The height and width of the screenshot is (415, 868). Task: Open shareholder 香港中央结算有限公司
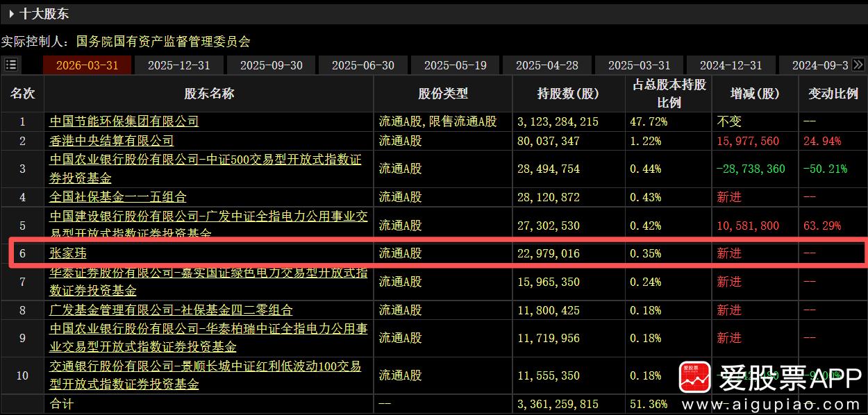click(x=112, y=141)
